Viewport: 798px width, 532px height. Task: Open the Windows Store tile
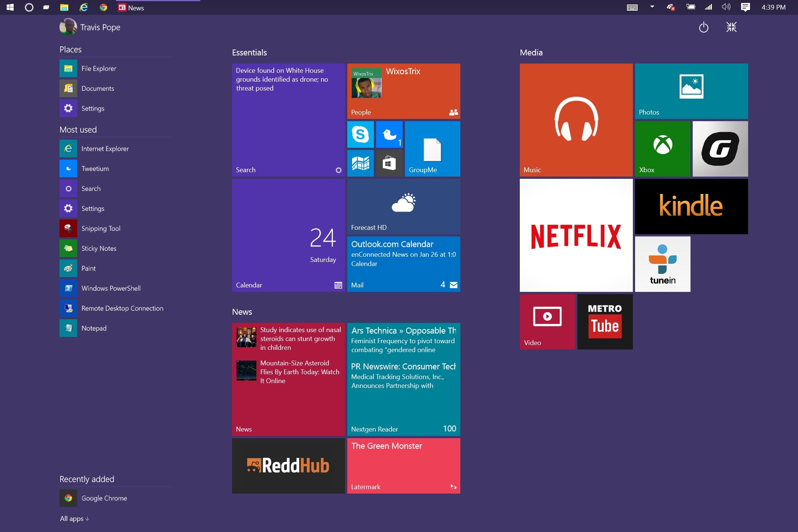coord(389,163)
